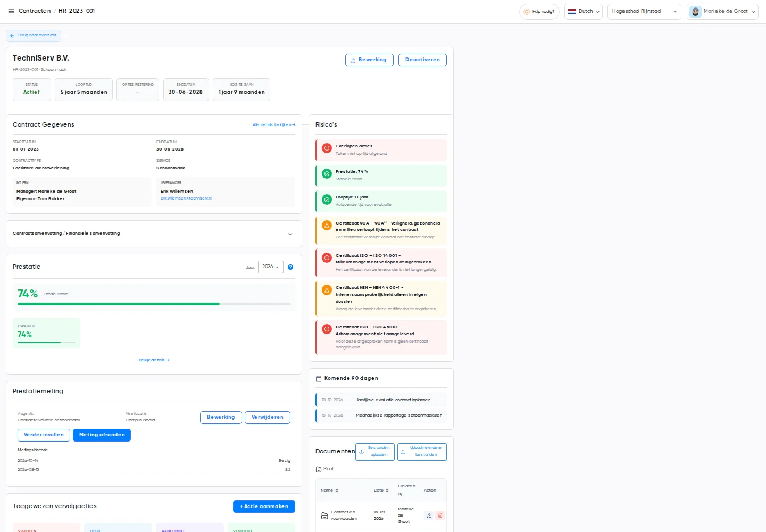
Task: Click Bewerking button next to Deactiveren
Action: (x=369, y=60)
